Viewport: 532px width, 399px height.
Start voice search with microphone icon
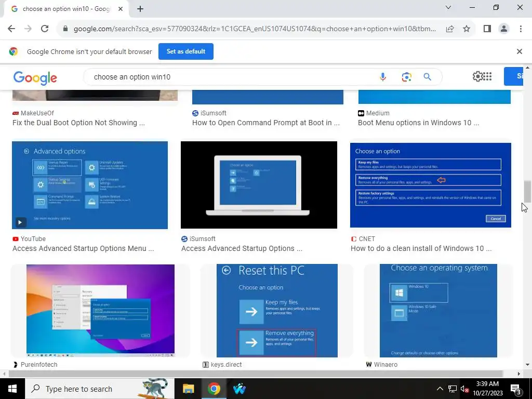pos(383,77)
